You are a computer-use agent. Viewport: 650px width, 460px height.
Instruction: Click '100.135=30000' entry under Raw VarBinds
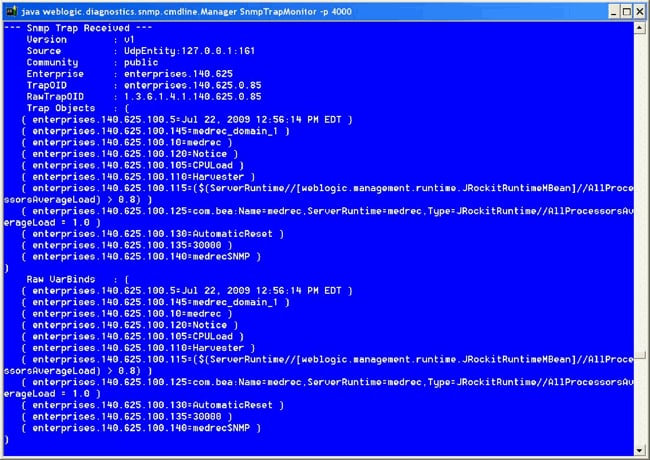127,416
